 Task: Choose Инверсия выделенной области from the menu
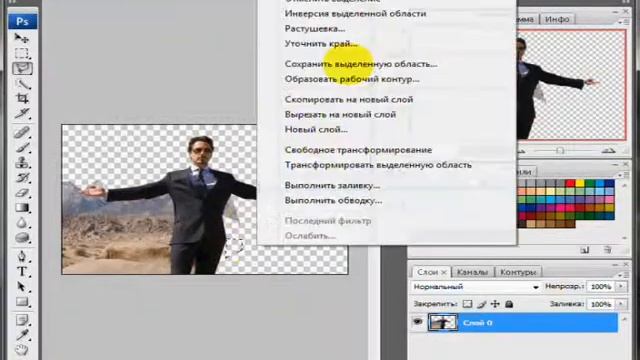[x=355, y=13]
